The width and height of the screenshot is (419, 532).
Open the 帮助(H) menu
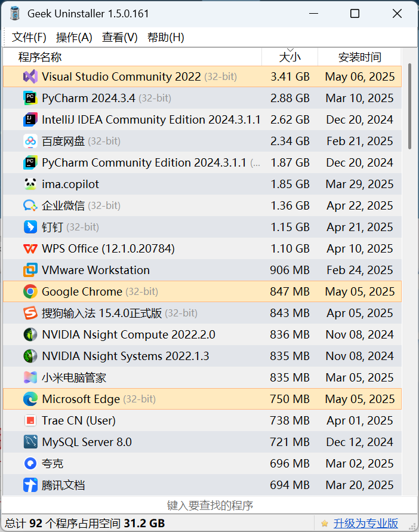point(166,38)
